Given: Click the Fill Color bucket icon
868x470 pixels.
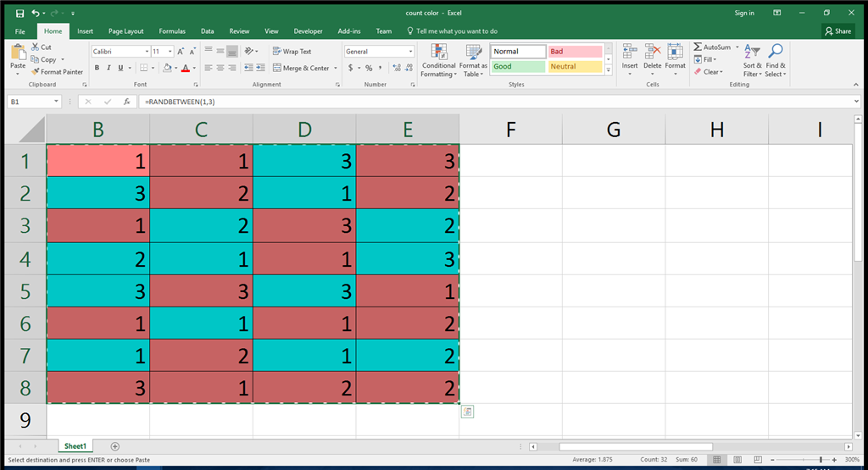Looking at the screenshot, I should click(x=167, y=68).
